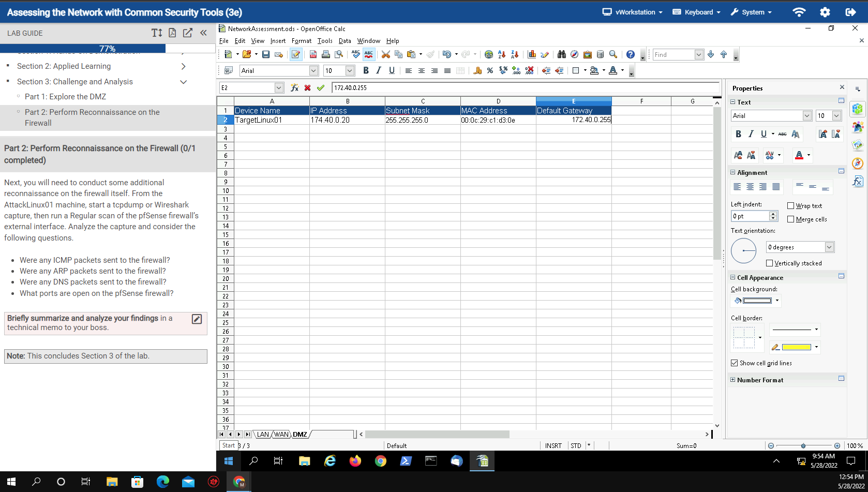Expand Section 2: Applied Learning
The height and width of the screenshot is (492, 868).
183,66
